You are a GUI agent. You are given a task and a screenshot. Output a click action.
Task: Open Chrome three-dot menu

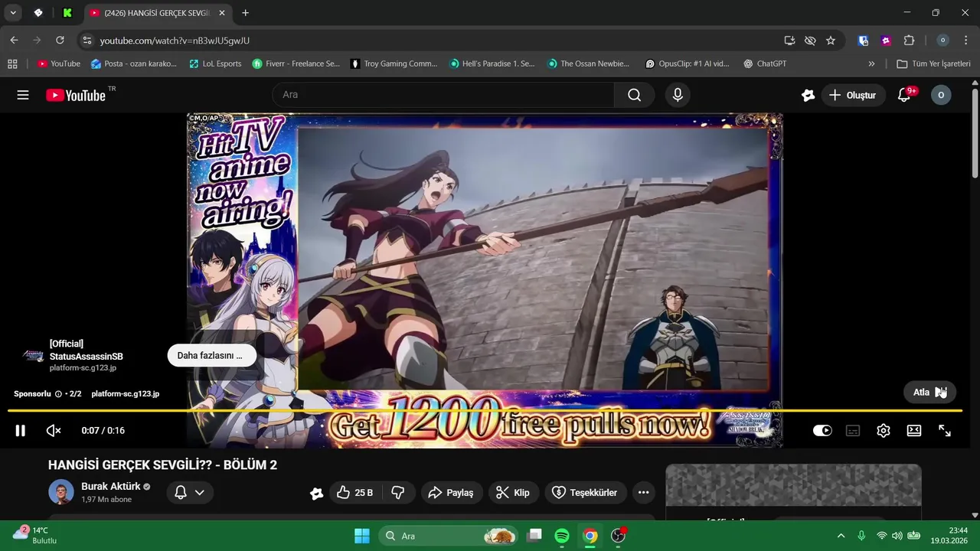(965, 41)
